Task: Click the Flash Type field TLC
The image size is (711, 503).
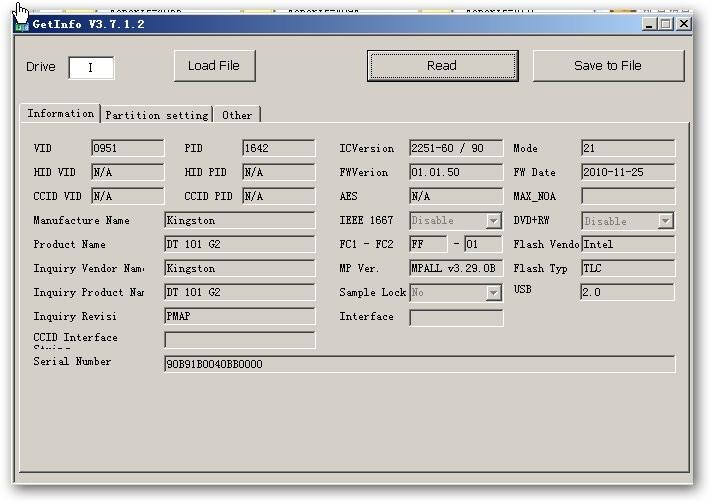Action: tap(628, 269)
